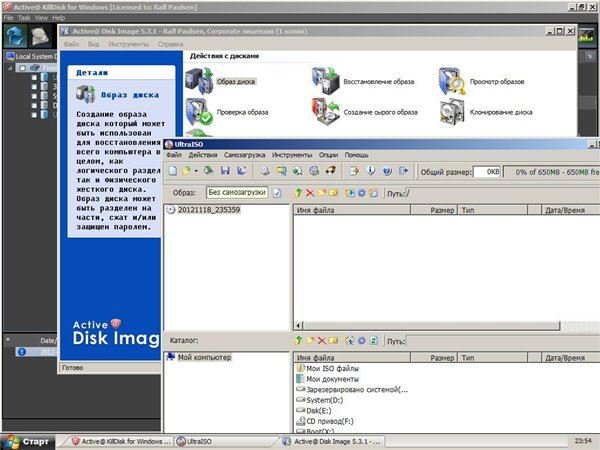
Task: Click the green Open CD/DVD disc icon
Action: click(209, 171)
